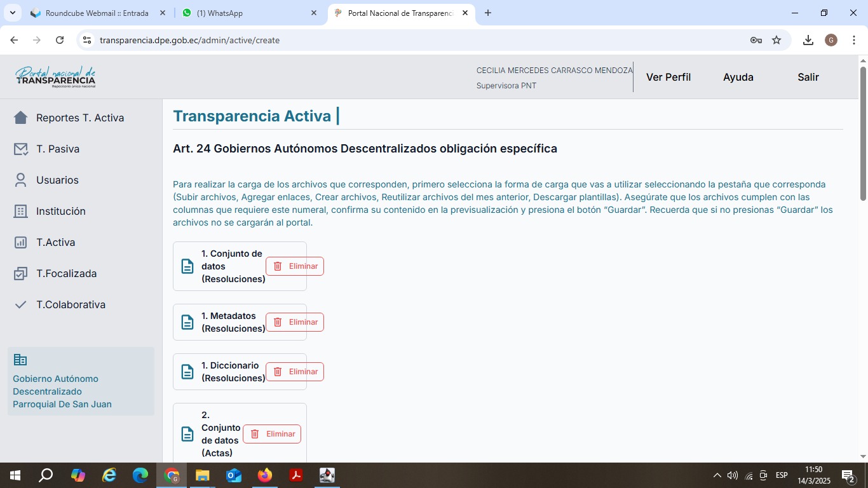The width and height of the screenshot is (868, 488).
Task: Click the Reportes T. Activa home icon
Action: point(21,118)
